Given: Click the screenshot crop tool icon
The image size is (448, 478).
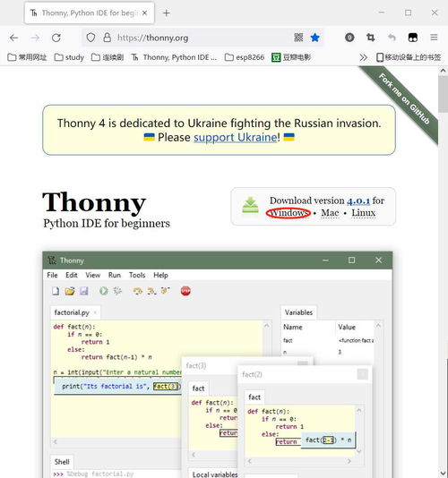Looking at the screenshot, I should [370, 38].
